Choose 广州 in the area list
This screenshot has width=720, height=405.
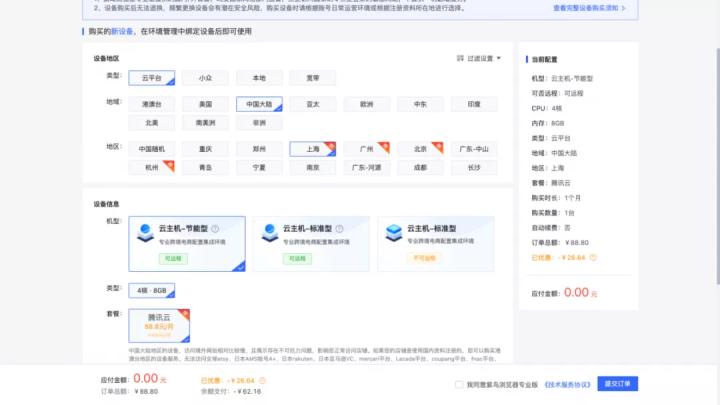pyautogui.click(x=366, y=149)
